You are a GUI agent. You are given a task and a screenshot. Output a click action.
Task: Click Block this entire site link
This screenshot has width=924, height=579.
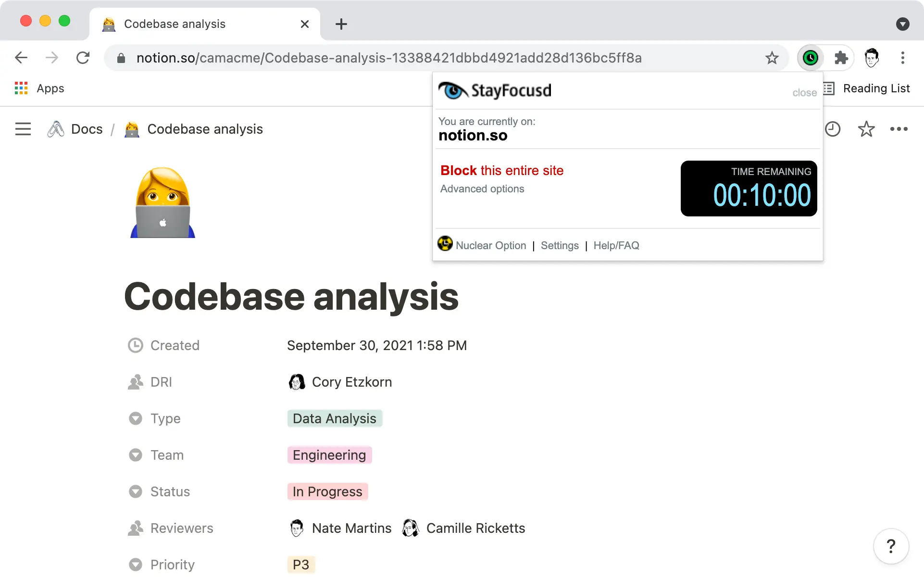502,171
